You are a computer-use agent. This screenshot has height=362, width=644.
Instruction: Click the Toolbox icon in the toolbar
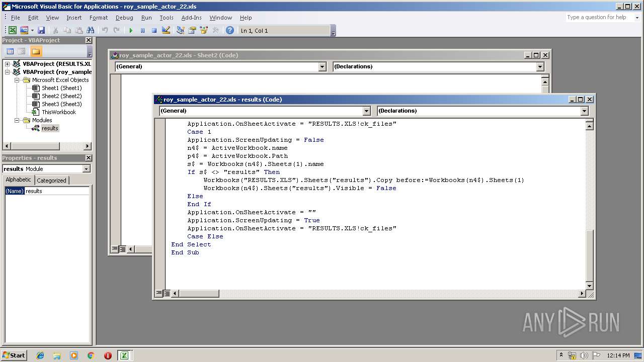[x=215, y=30]
